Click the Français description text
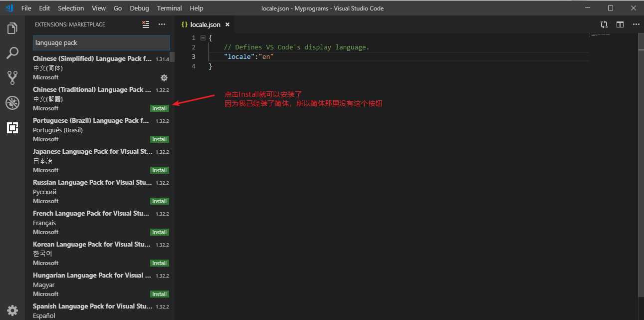644x320 pixels. point(44,223)
